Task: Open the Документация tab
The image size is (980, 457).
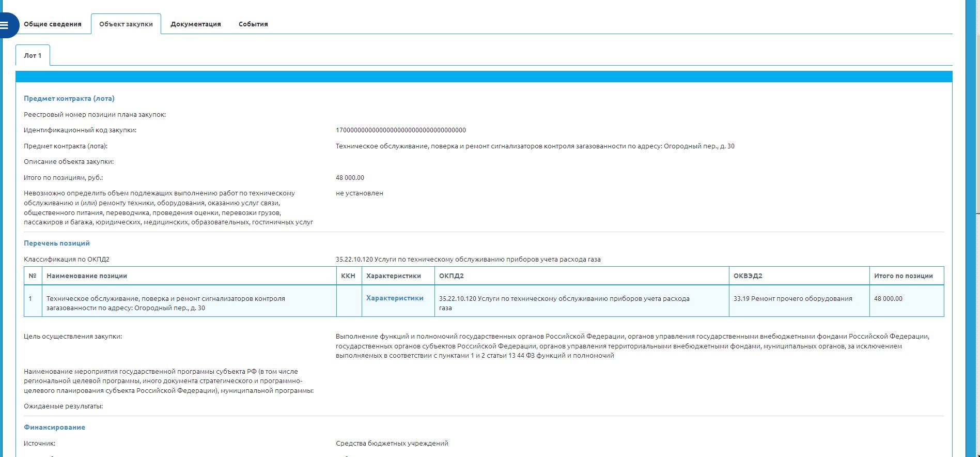Action: pos(196,24)
